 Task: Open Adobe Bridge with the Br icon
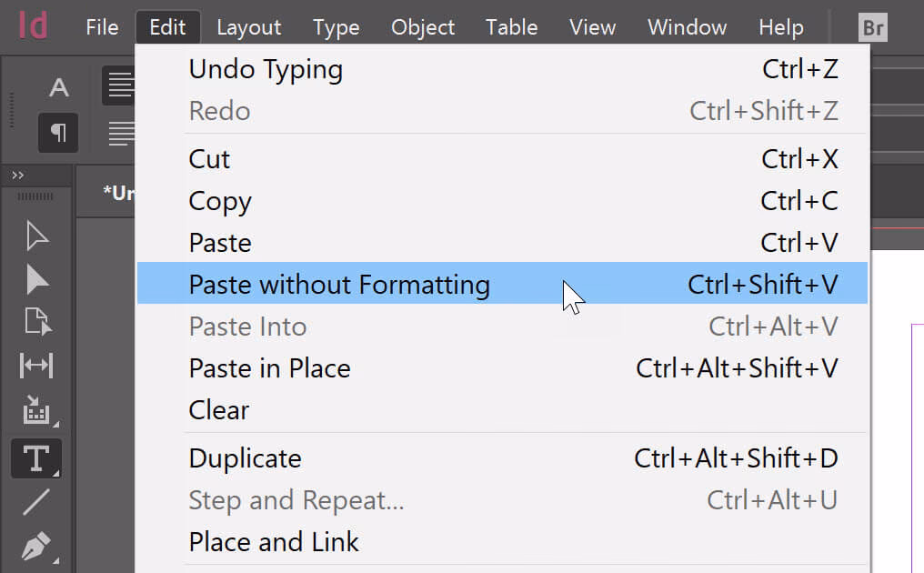point(873,27)
